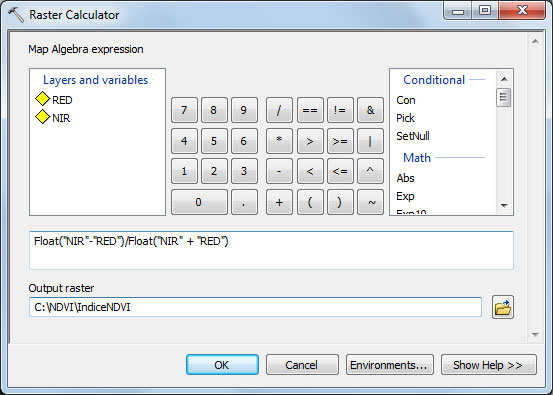553x395 pixels.
Task: Click the 8 digit button
Action: (x=214, y=110)
